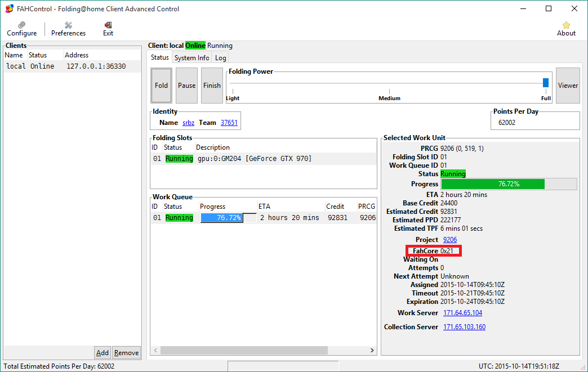The image size is (588, 372).
Task: Open the Configure toolbar icon
Action: click(22, 29)
